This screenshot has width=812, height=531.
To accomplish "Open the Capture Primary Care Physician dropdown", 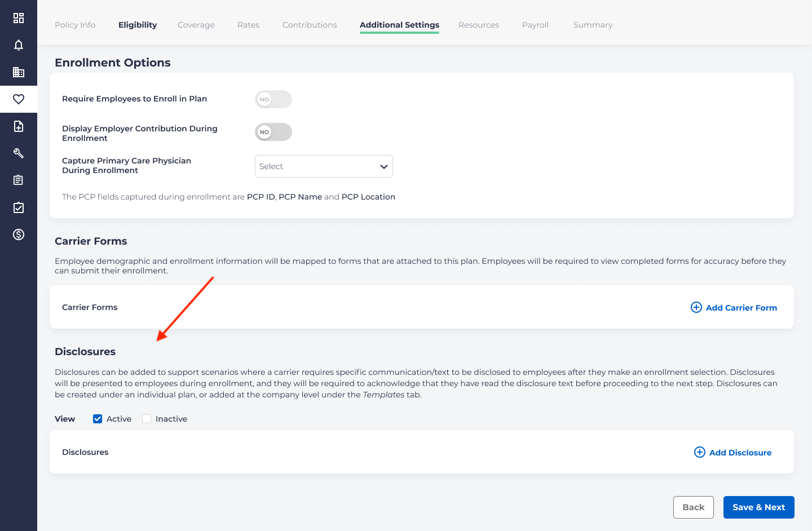I will pos(324,166).
